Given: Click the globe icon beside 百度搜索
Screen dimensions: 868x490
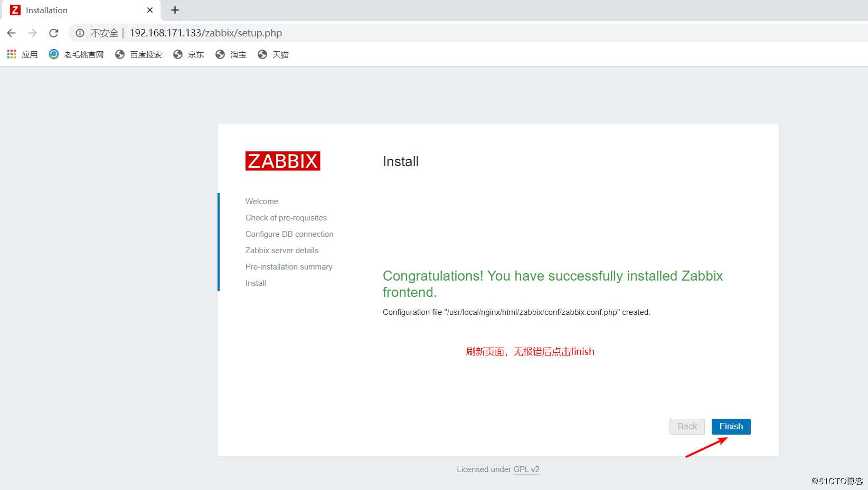Looking at the screenshot, I should click(120, 54).
